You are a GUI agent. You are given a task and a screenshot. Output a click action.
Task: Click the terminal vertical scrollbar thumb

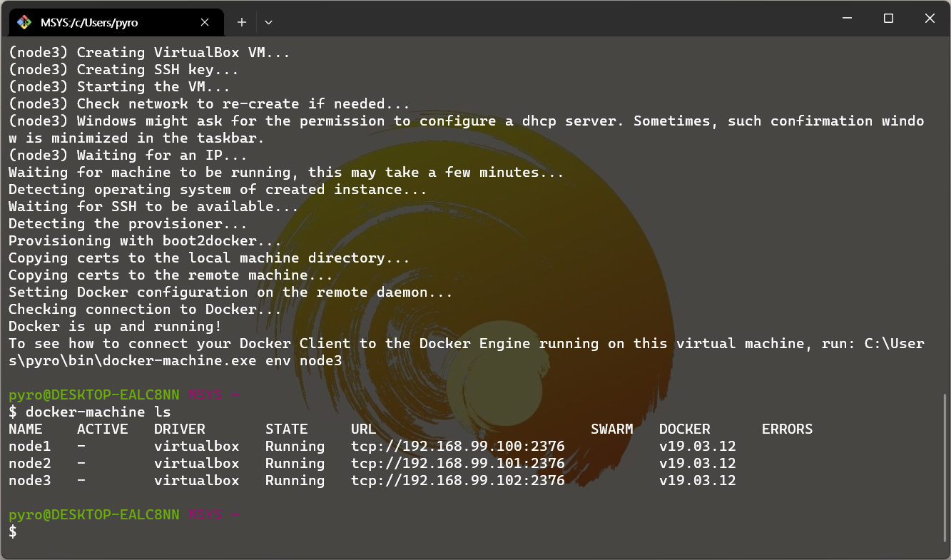pyautogui.click(x=946, y=467)
